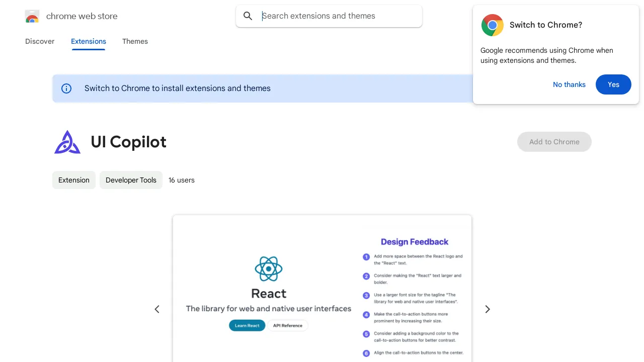
Task: Click the Add to Chrome button
Action: pyautogui.click(x=554, y=142)
